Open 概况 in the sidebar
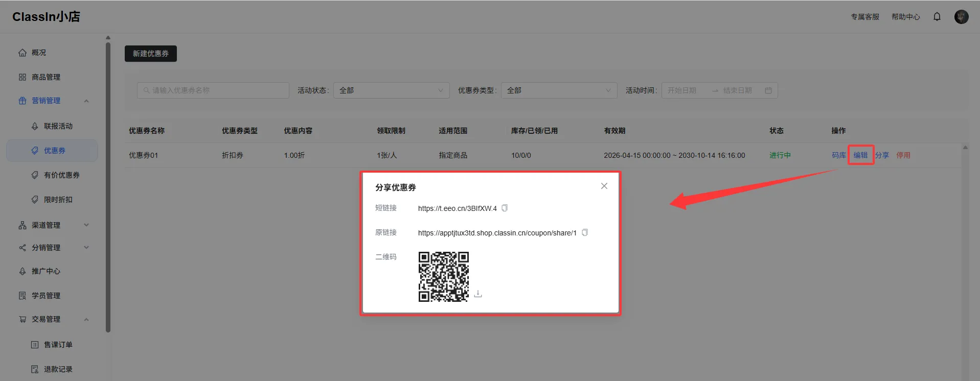 39,53
